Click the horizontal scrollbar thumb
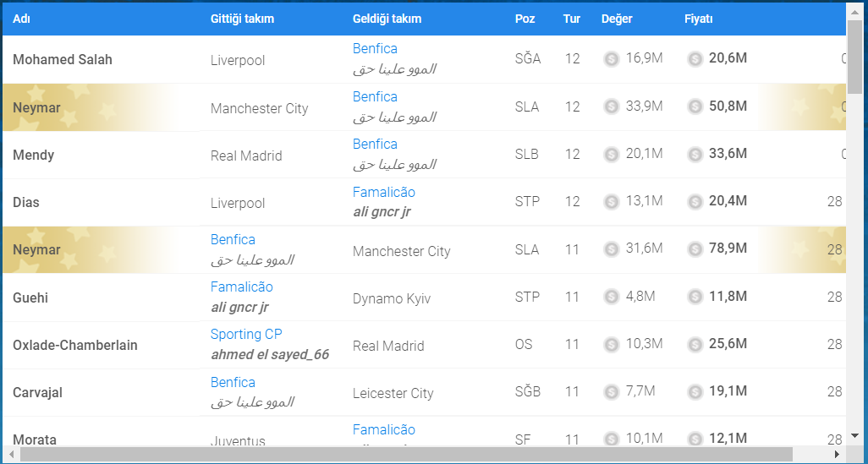The height and width of the screenshot is (464, 868). (406, 455)
